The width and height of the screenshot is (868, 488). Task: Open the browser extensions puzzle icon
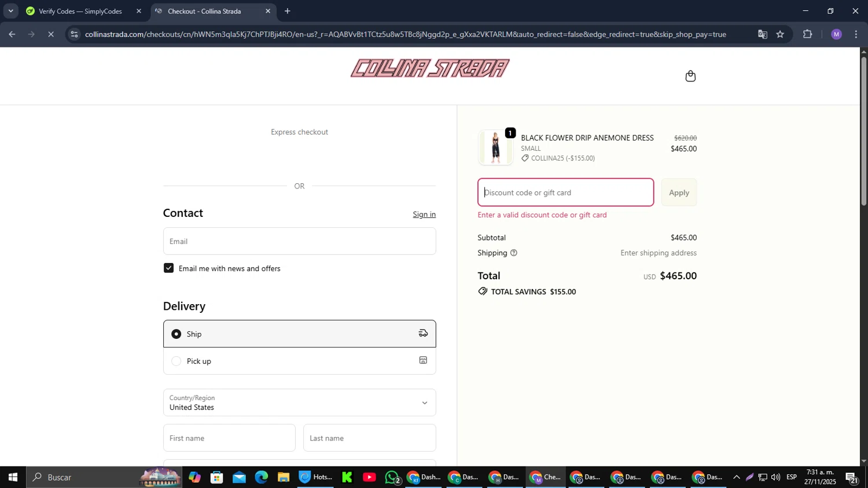click(x=807, y=34)
